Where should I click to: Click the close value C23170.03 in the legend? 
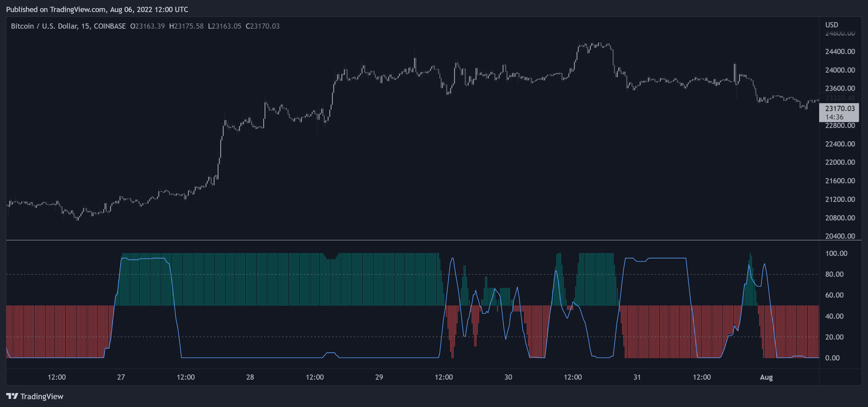[263, 26]
